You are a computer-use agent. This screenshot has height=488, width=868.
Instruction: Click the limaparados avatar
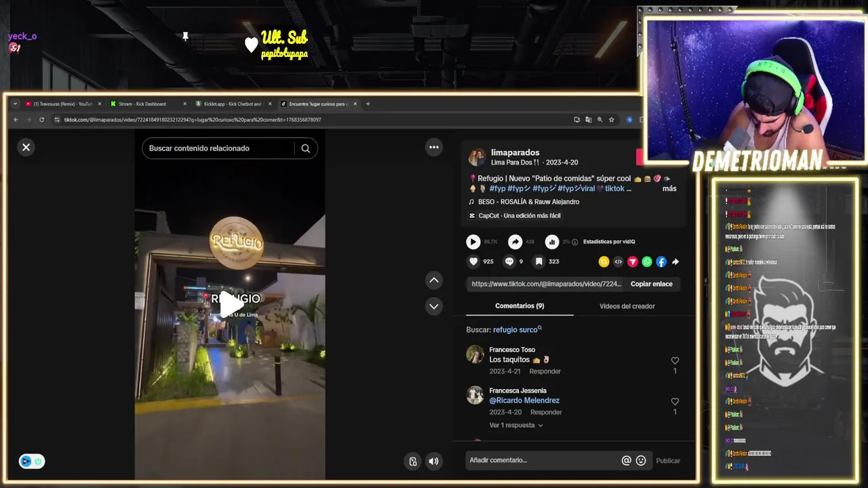click(x=477, y=157)
